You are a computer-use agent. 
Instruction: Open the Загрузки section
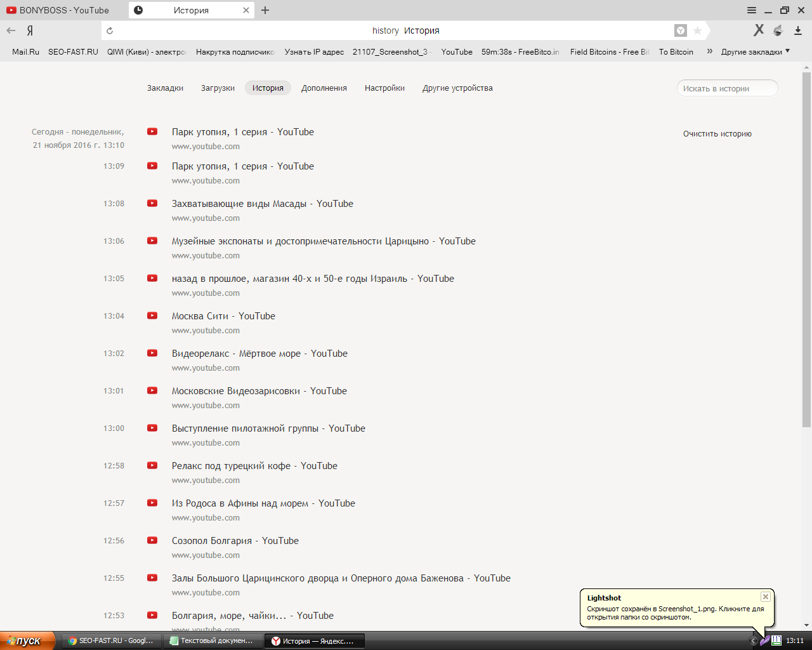click(x=218, y=88)
